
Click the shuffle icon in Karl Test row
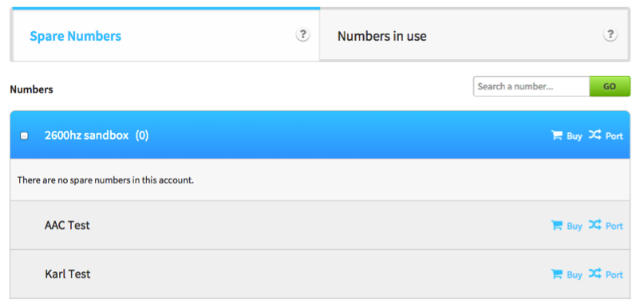click(595, 274)
